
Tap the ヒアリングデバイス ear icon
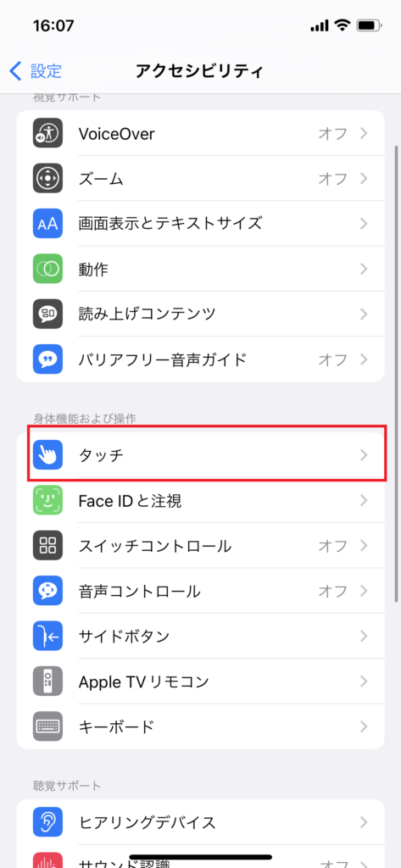(x=47, y=821)
